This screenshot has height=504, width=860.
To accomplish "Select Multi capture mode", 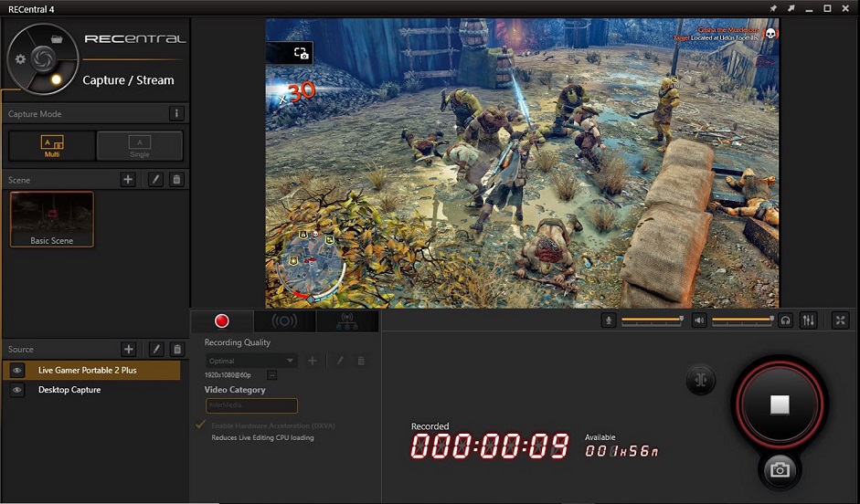I will pyautogui.click(x=52, y=146).
